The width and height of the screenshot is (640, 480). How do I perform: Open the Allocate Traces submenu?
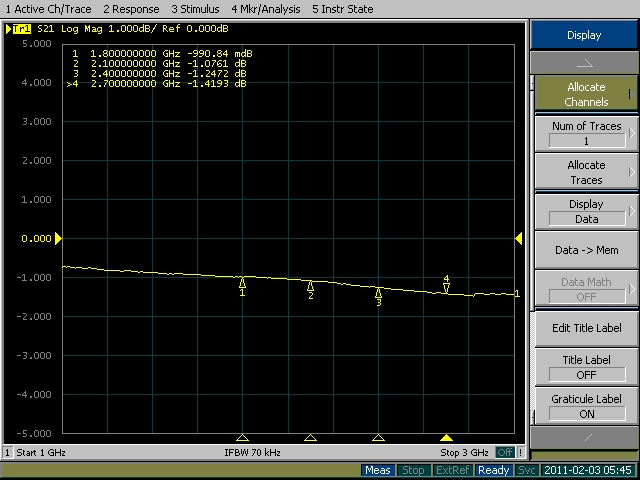586,172
